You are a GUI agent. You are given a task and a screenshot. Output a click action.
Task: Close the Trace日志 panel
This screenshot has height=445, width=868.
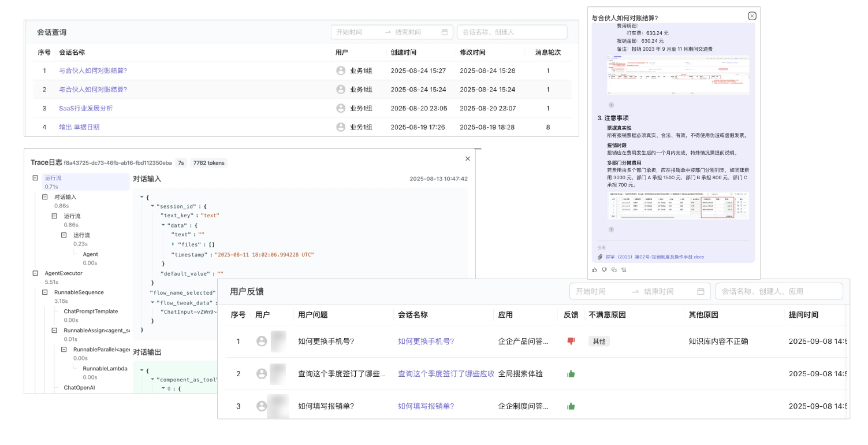468,159
